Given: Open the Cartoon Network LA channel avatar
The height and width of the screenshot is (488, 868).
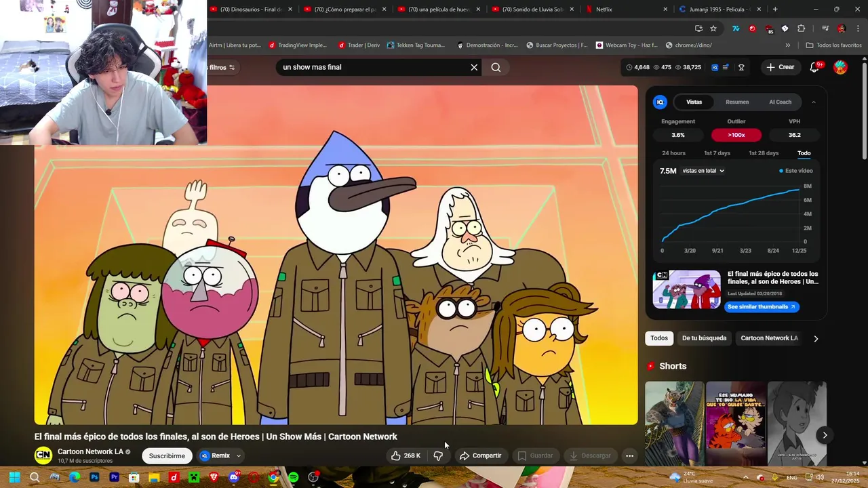Looking at the screenshot, I should [x=43, y=455].
